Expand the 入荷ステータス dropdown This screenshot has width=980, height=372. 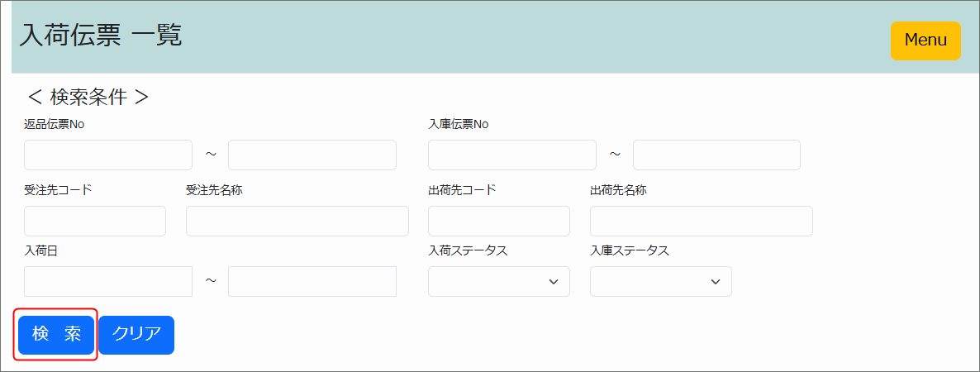click(498, 282)
